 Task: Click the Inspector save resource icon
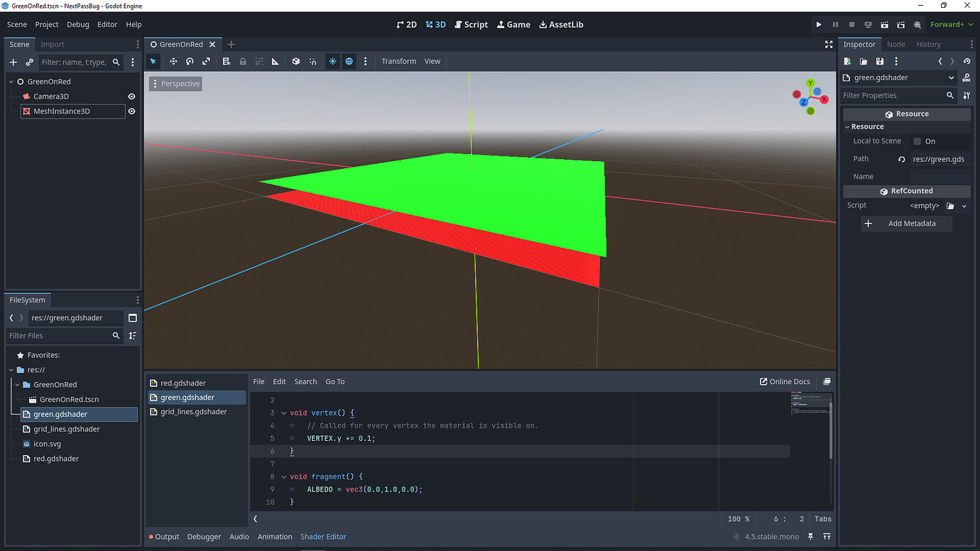880,62
